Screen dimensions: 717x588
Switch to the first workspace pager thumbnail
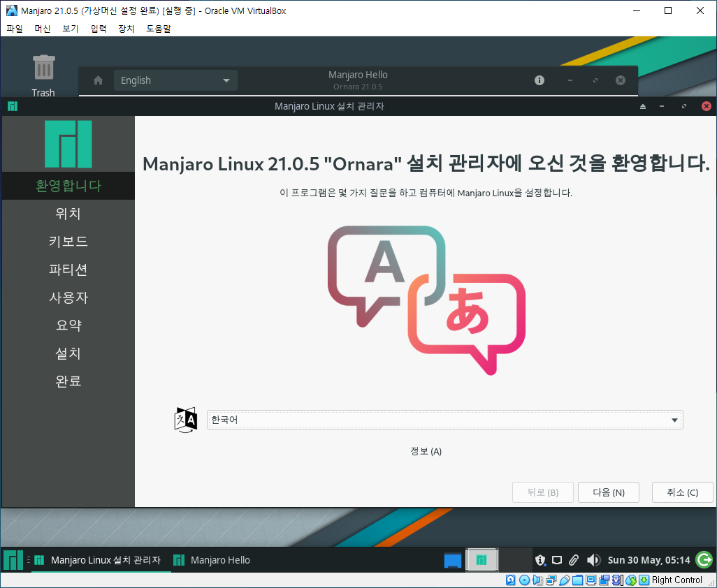(x=481, y=559)
